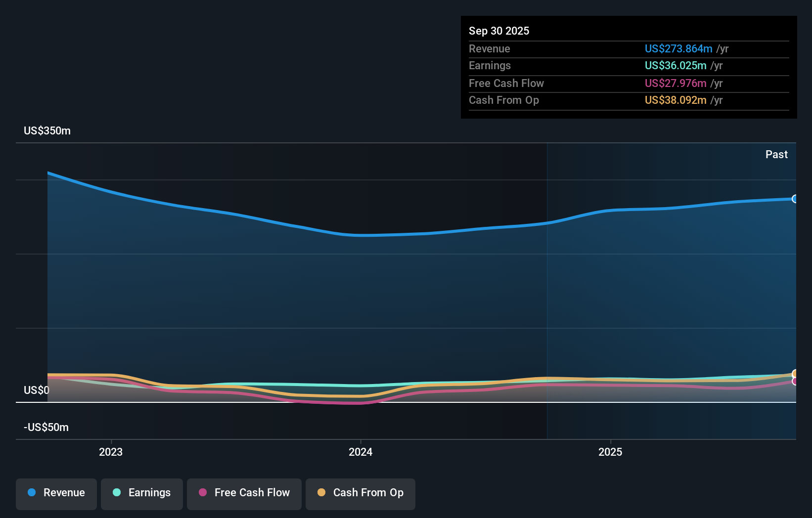This screenshot has width=812, height=518.
Task: Click the Free Cash Flow legend button
Action: click(244, 494)
